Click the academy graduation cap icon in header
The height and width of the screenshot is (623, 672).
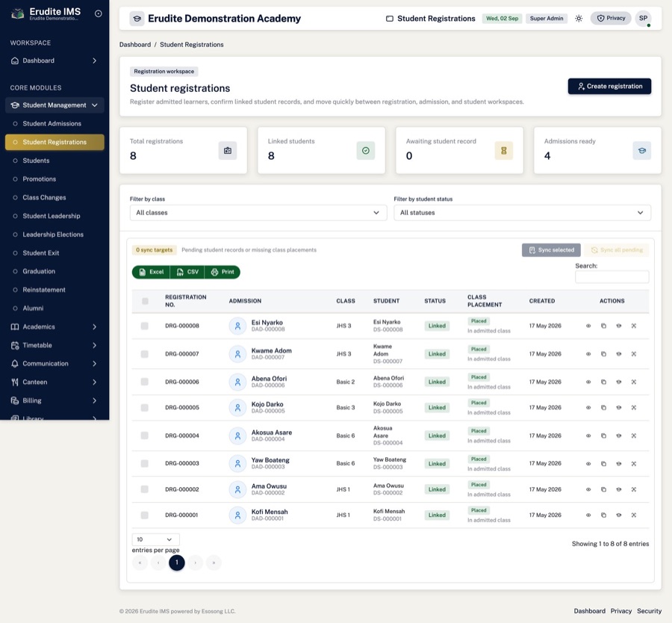[137, 19]
